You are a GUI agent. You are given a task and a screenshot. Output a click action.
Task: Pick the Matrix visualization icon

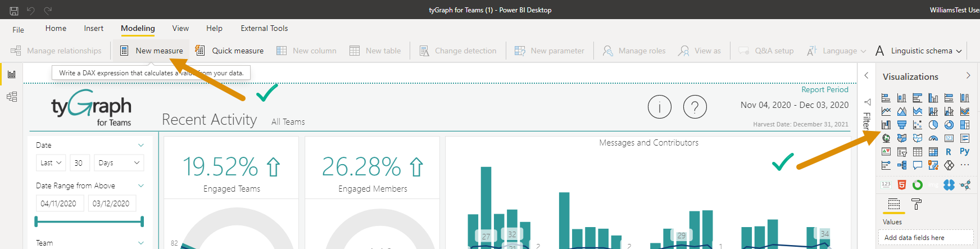point(933,152)
